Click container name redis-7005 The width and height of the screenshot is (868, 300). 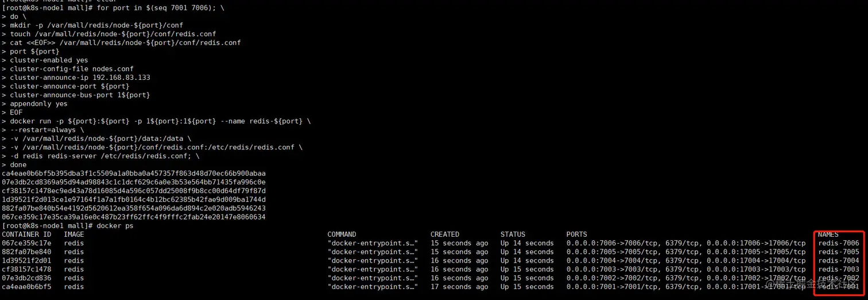[x=839, y=252]
